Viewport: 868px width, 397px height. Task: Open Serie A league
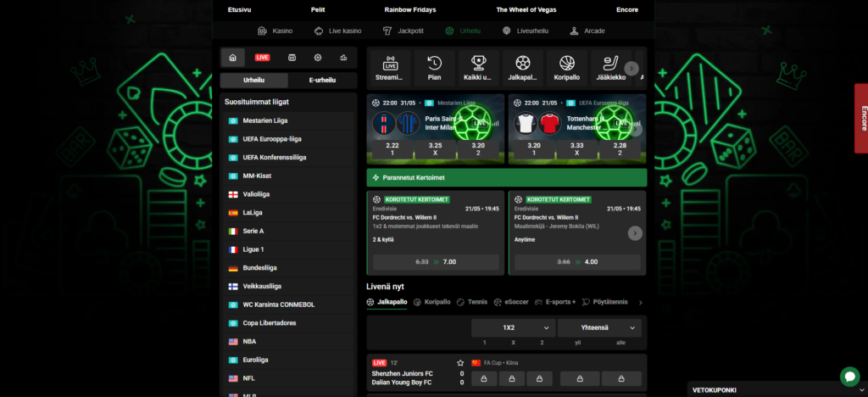(x=288, y=231)
